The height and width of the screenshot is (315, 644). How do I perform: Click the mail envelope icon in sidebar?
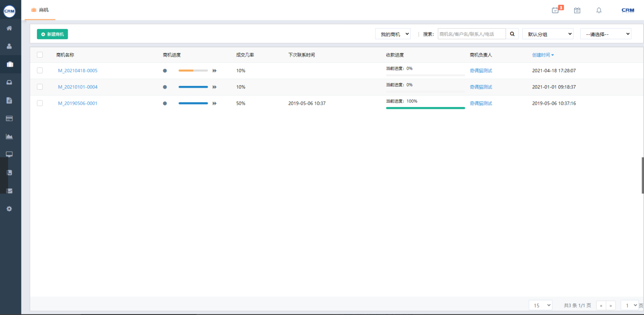(x=9, y=191)
